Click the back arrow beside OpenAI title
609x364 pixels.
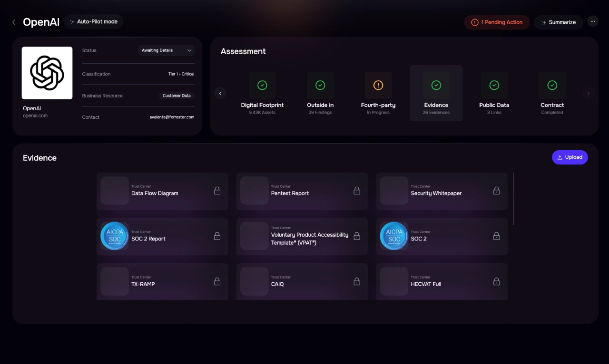coord(14,22)
